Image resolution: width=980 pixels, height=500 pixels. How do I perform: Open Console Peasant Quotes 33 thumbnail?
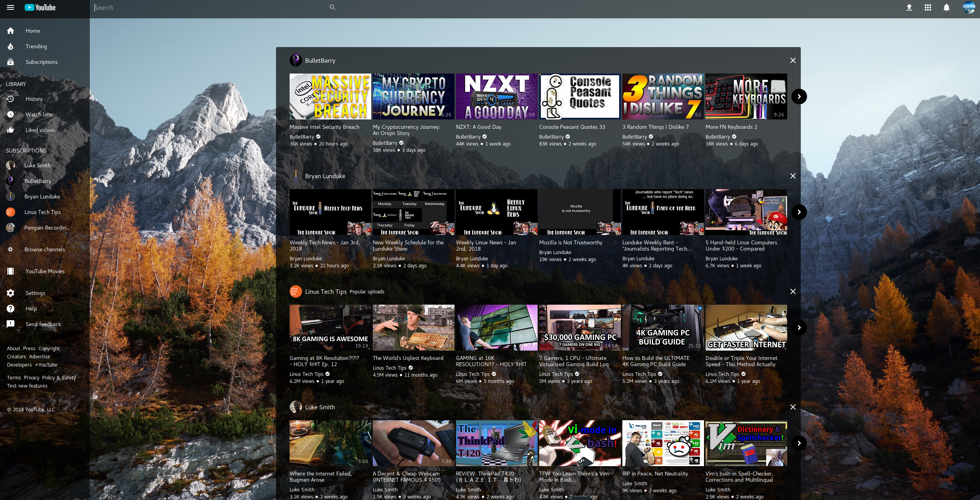tap(580, 96)
